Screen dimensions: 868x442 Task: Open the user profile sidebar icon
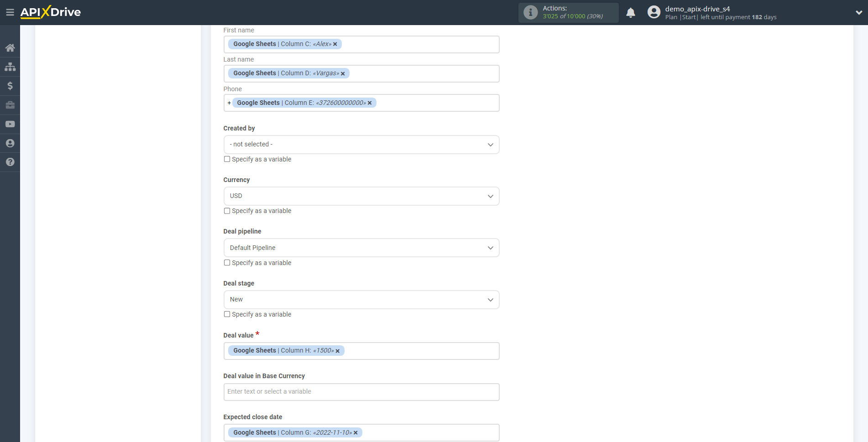tap(10, 143)
